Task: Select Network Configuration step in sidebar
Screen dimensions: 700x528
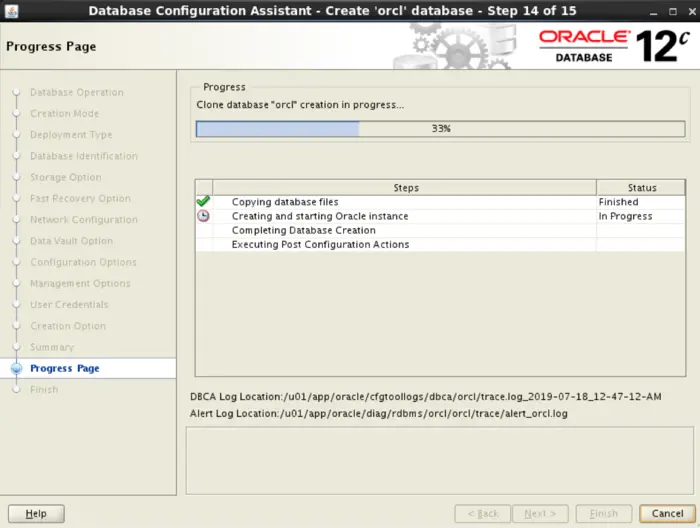Action: click(83, 220)
